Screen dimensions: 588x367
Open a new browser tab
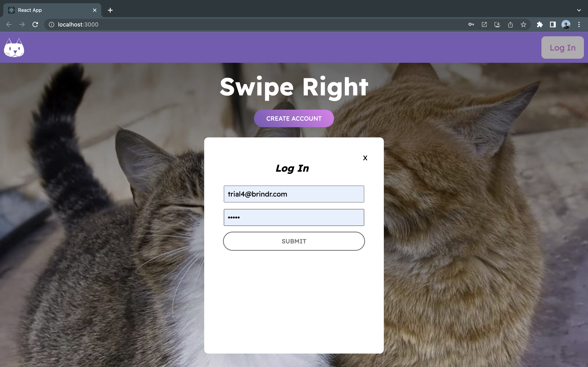point(110,10)
